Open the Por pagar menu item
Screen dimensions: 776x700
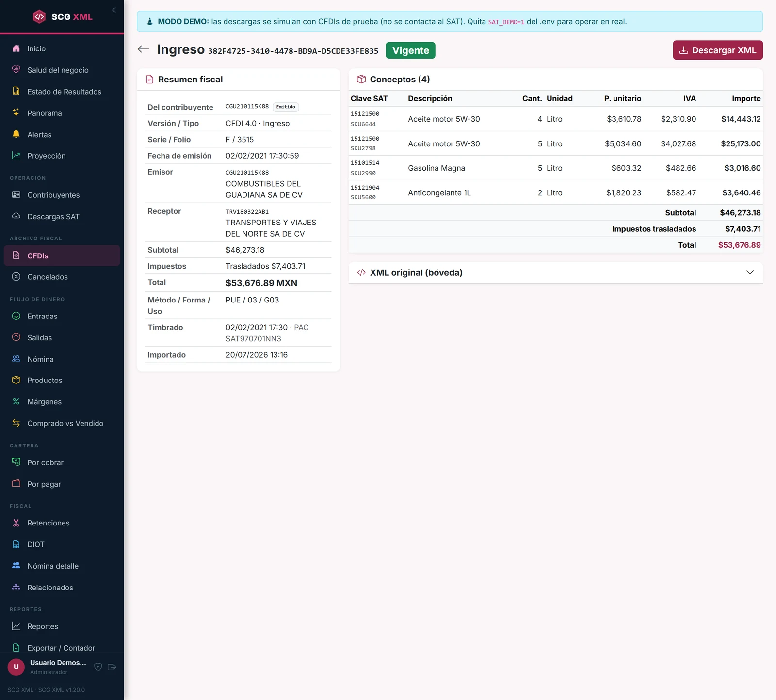[x=62, y=484]
